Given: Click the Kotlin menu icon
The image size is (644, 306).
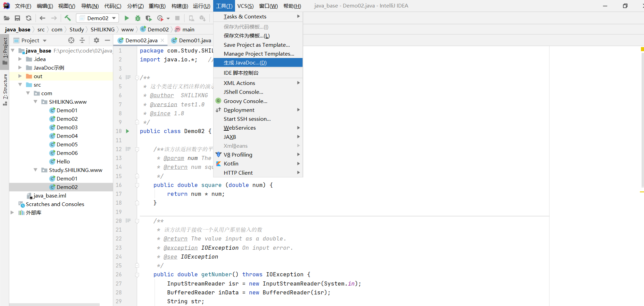Looking at the screenshot, I should point(219,164).
